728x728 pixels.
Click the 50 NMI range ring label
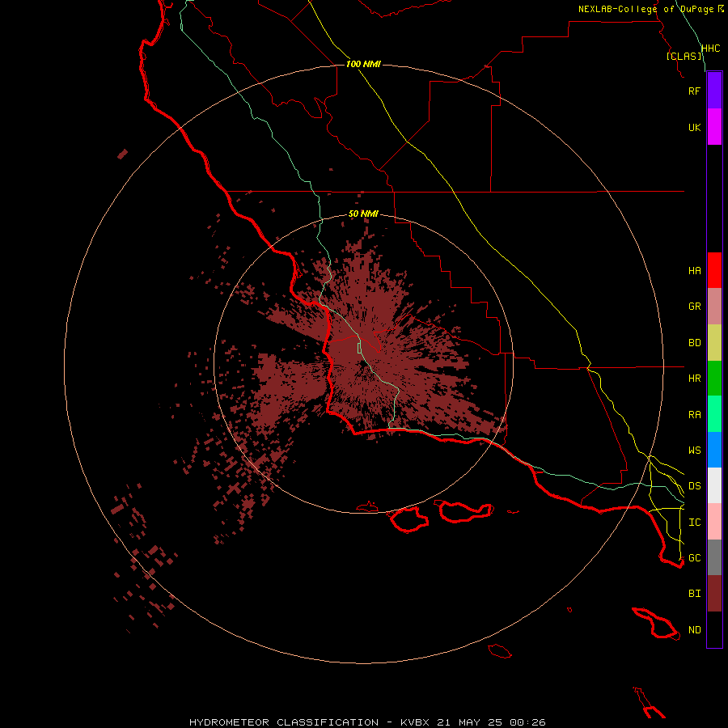(x=363, y=214)
